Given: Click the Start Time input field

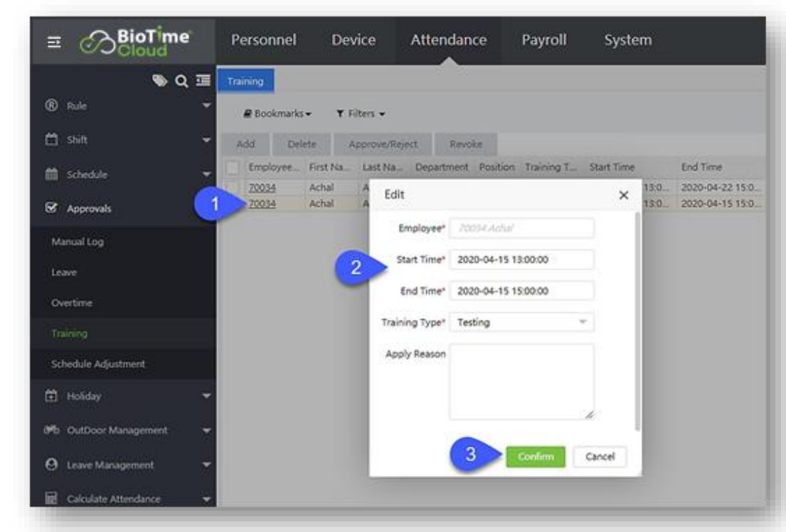Looking at the screenshot, I should click(x=521, y=260).
